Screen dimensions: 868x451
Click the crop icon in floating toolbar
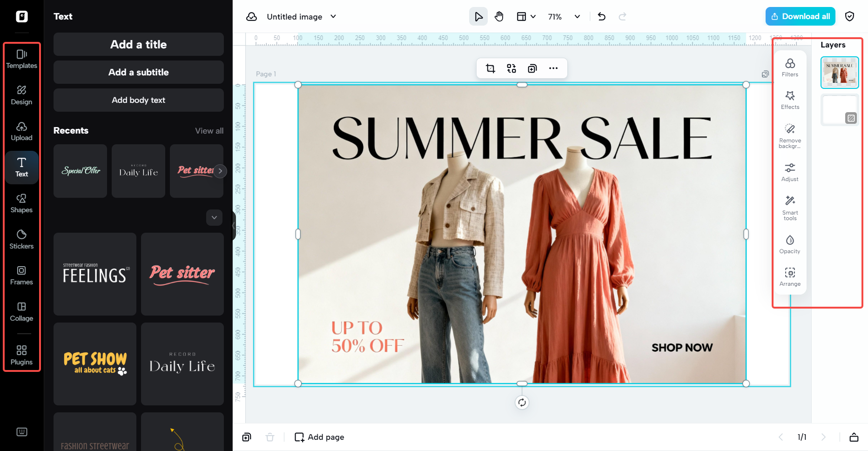(491, 68)
